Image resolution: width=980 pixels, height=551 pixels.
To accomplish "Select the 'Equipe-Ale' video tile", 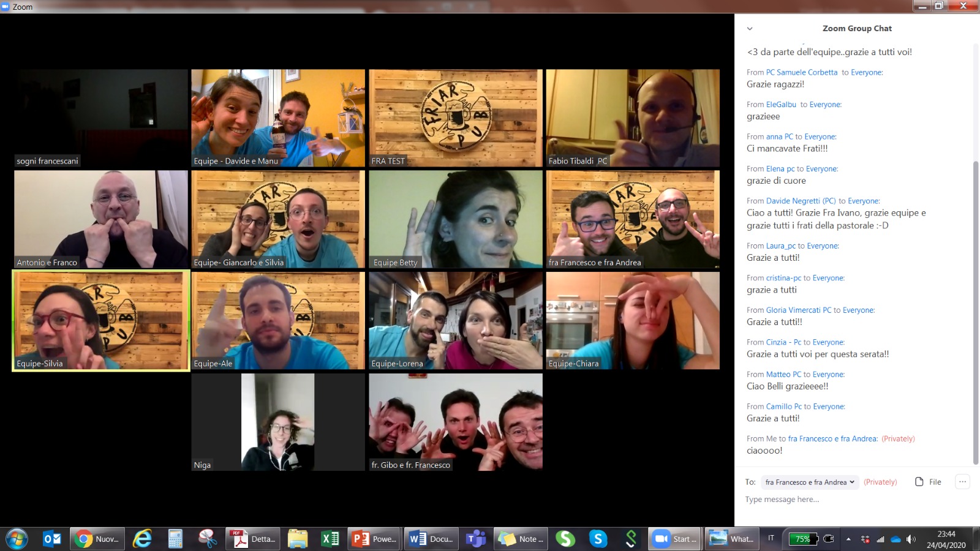I will 278,321.
